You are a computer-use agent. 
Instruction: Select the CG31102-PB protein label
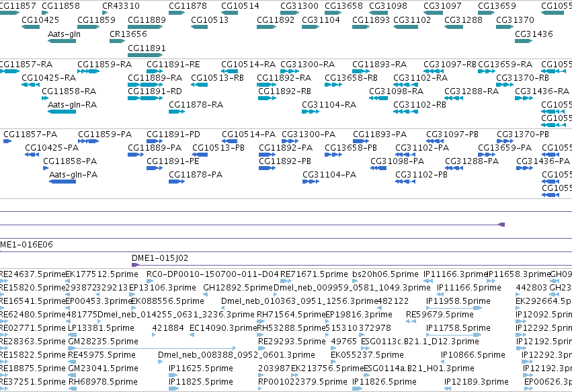421,174
